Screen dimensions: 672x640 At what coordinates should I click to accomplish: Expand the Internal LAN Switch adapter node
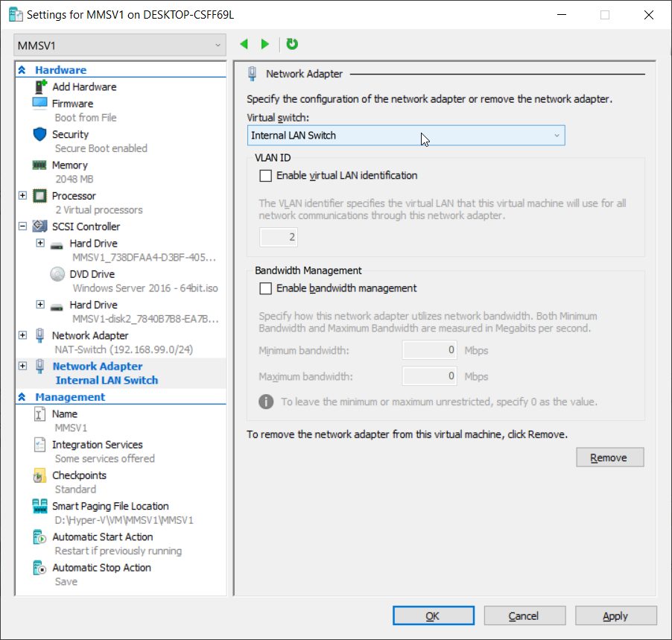click(22, 366)
